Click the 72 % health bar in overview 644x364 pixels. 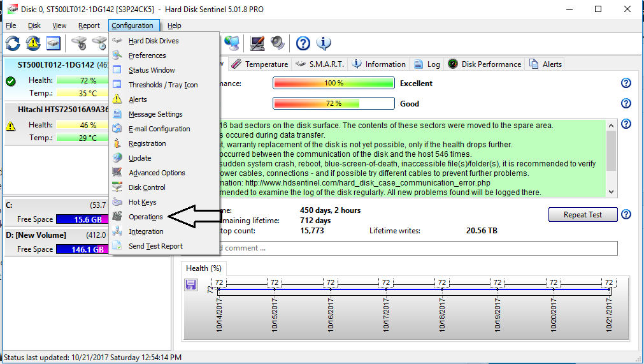tap(334, 103)
